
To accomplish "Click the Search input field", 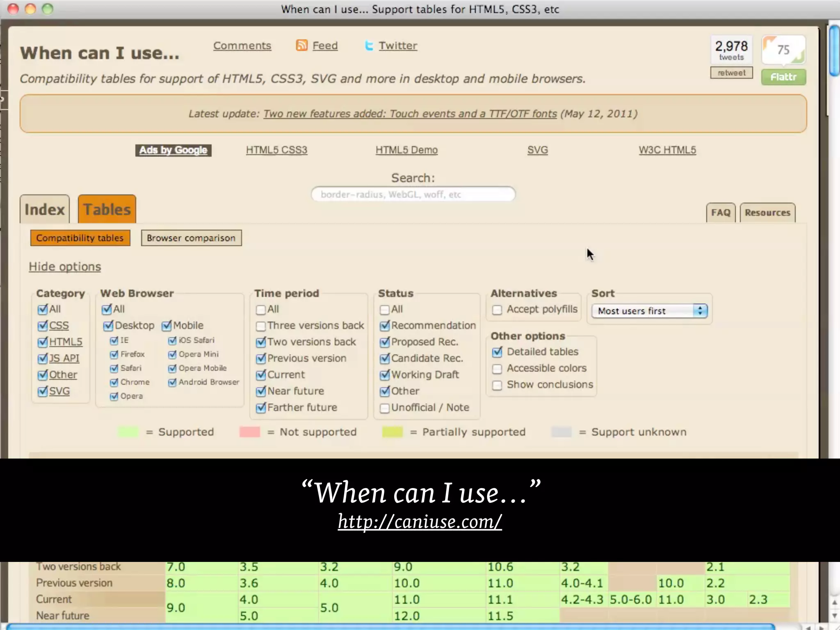I will [413, 194].
